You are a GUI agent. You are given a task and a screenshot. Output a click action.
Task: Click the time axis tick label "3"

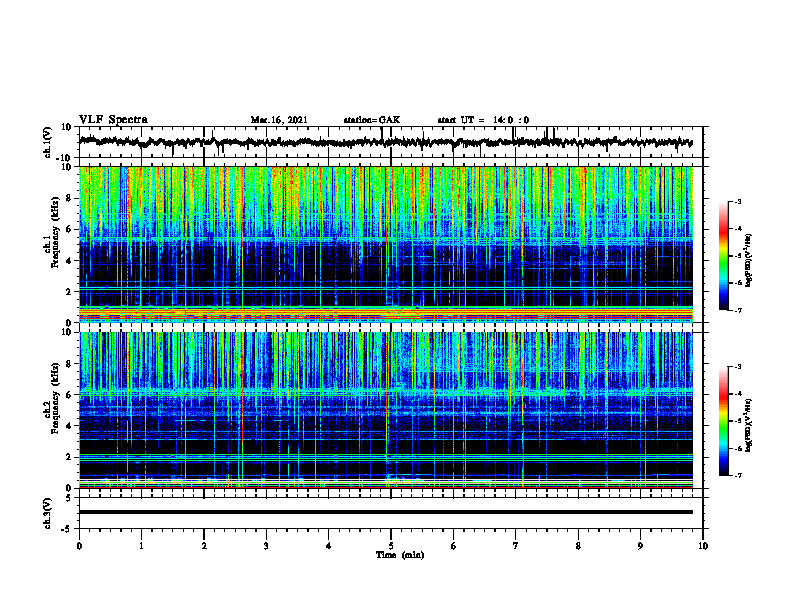click(x=266, y=546)
